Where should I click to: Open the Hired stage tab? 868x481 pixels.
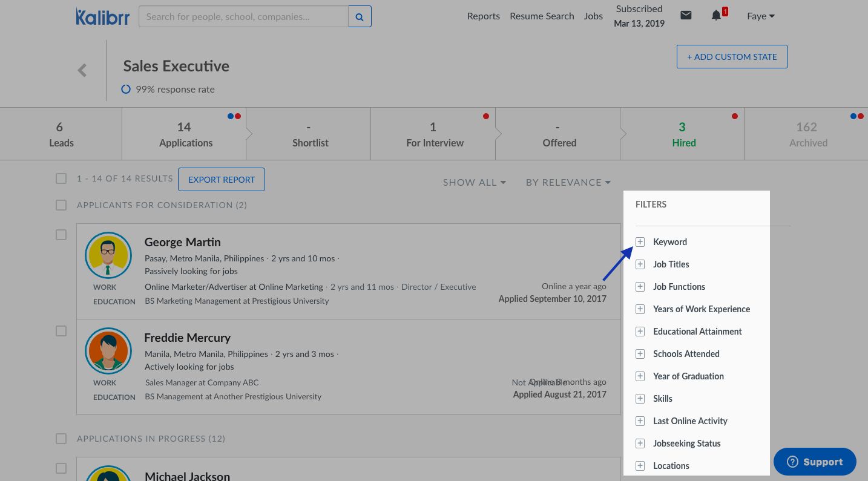tap(683, 134)
